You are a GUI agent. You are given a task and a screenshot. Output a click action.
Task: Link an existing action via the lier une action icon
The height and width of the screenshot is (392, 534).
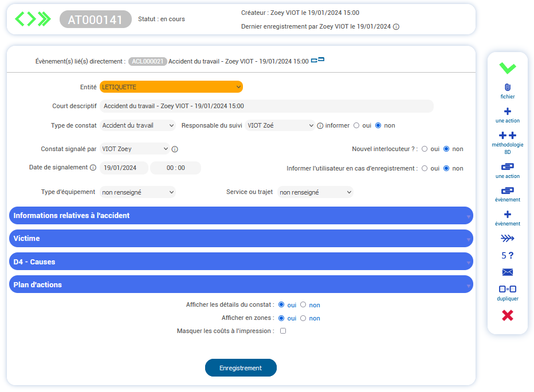507,168
